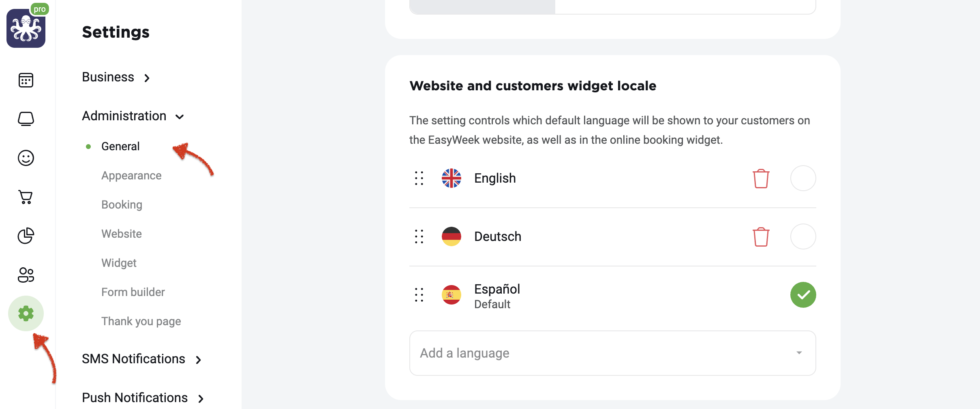The width and height of the screenshot is (980, 409).
Task: Expand the Business settings section
Action: [x=116, y=77]
